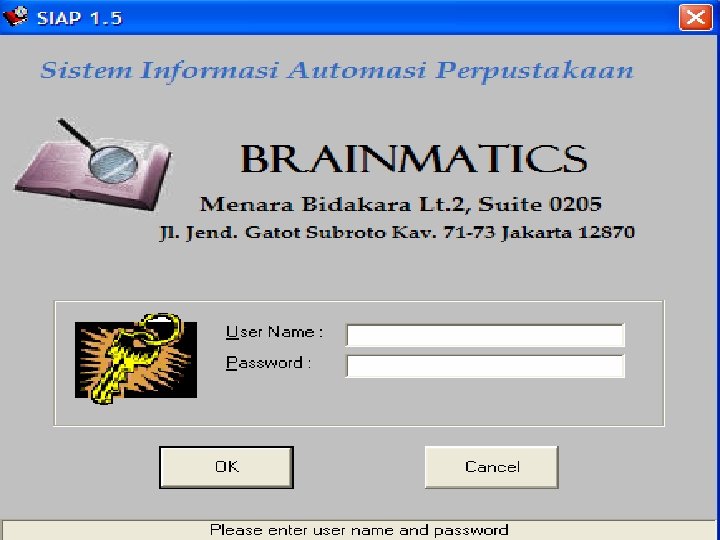Click status bar 'Please enter user name and password'
Image resolution: width=720 pixels, height=540 pixels.
point(359,530)
